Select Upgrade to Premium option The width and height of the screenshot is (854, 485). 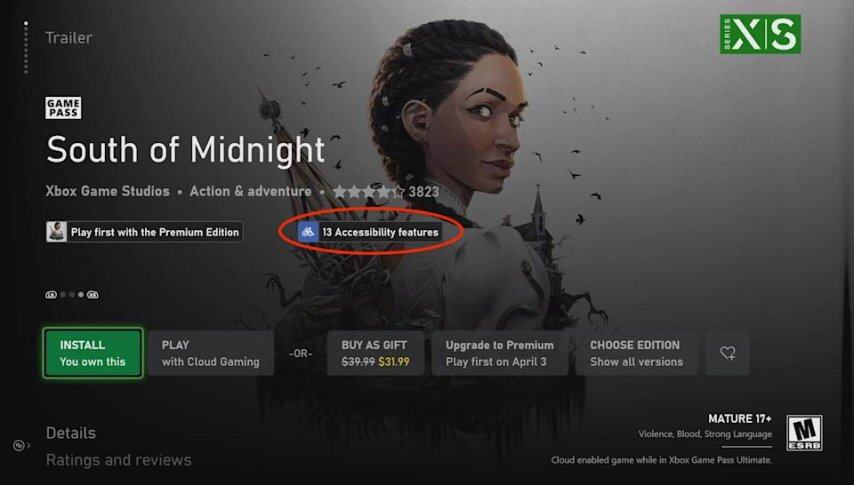[x=499, y=353]
